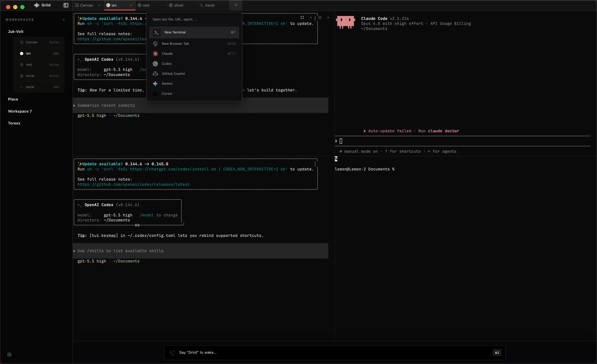Click the 'Use /skills to list available skills' input

coord(201,251)
